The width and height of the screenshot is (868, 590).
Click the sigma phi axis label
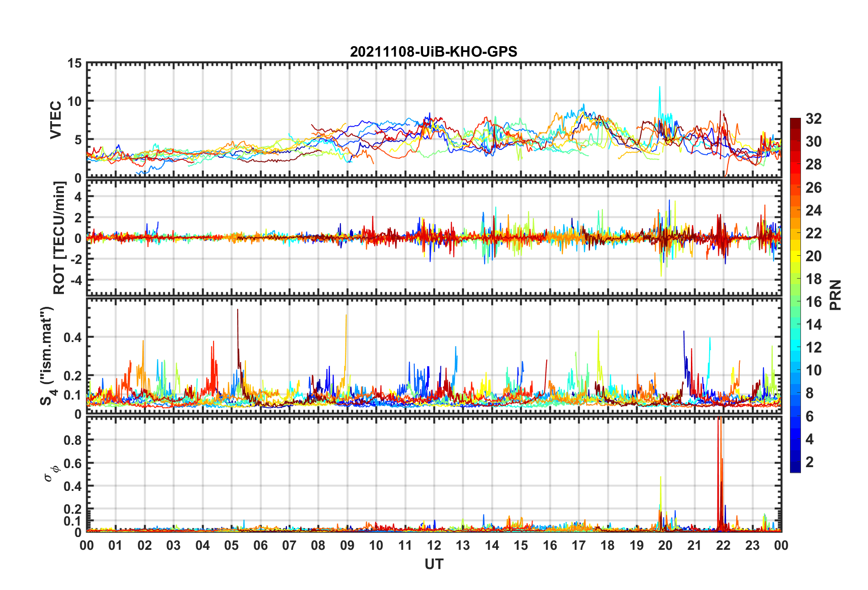click(x=51, y=473)
